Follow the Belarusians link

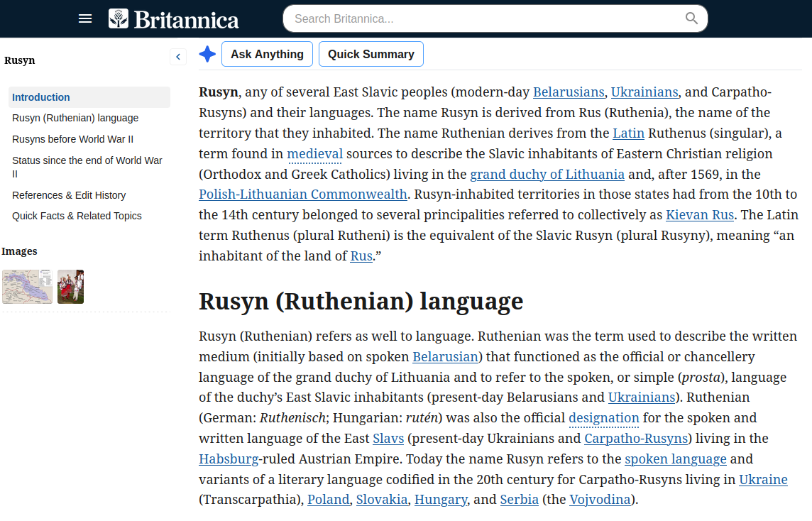pyautogui.click(x=569, y=92)
